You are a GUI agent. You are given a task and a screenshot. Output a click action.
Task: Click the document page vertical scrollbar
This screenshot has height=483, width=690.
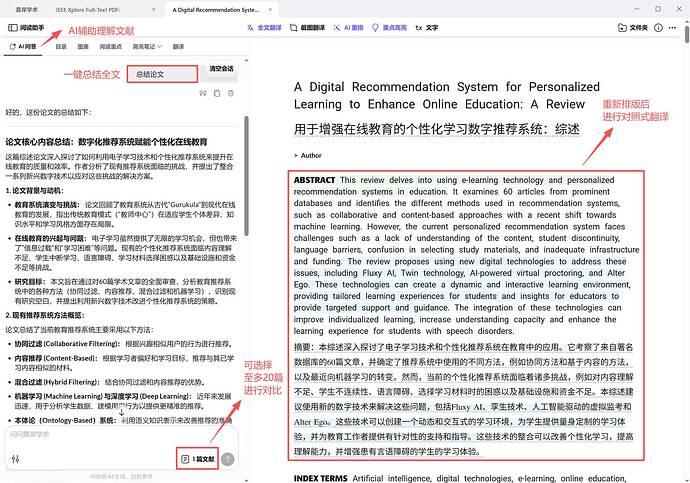coord(687,34)
